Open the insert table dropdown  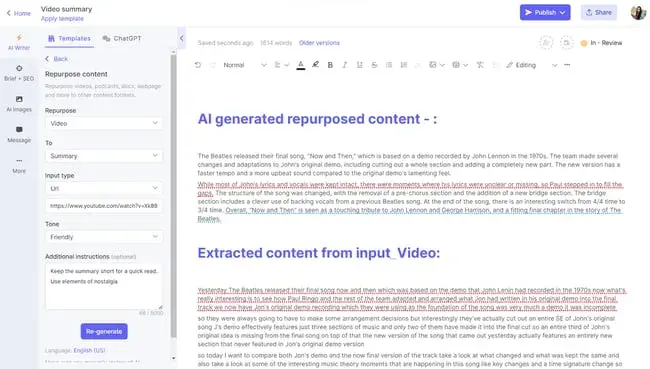(460, 65)
